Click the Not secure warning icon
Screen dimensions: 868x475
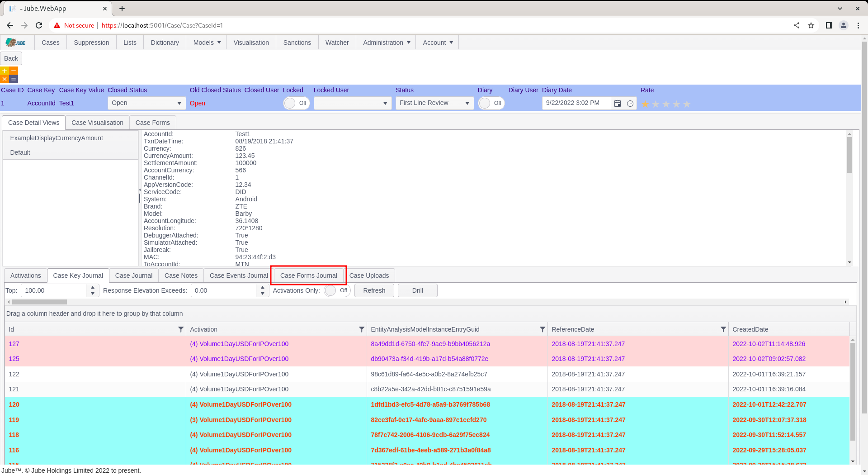(x=57, y=25)
